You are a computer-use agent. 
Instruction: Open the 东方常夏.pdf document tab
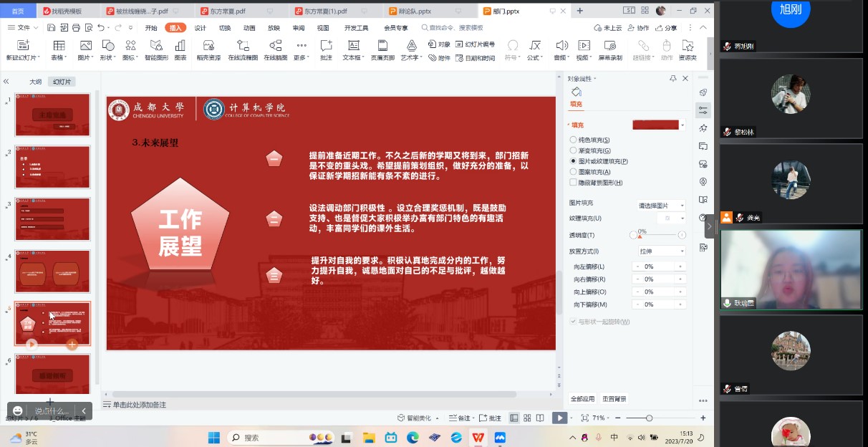point(228,11)
